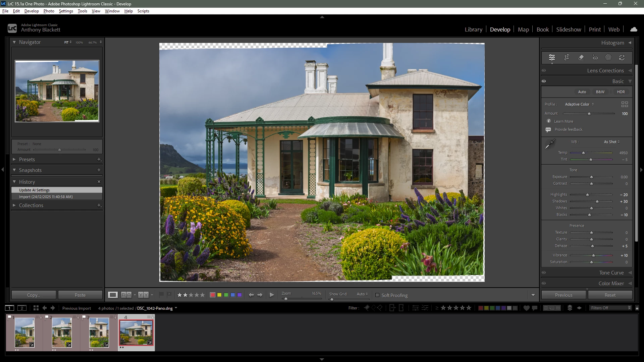Toggle filter lock switch at filmstrip end
Screen dimensions: 644x362
(x=637, y=308)
